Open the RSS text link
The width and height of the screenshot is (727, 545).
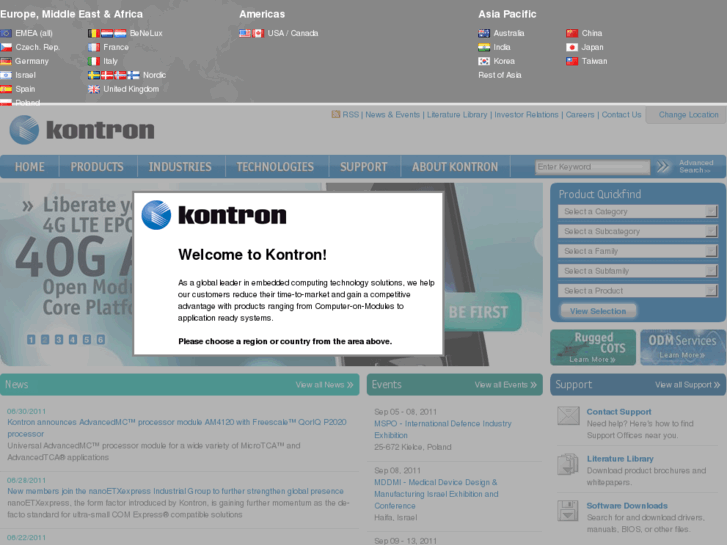pyautogui.click(x=351, y=115)
